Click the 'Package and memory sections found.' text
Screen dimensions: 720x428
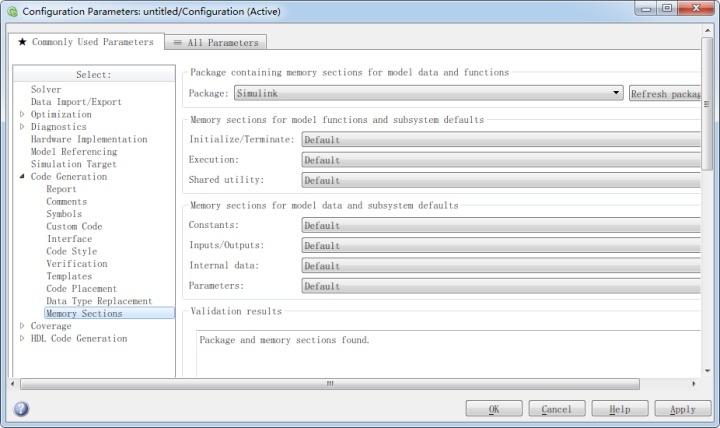(284, 340)
